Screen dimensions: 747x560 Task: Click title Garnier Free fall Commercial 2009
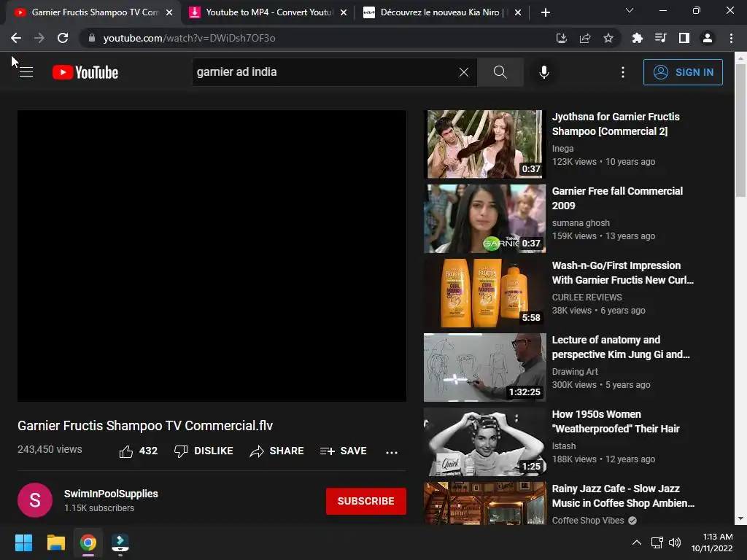tap(617, 198)
